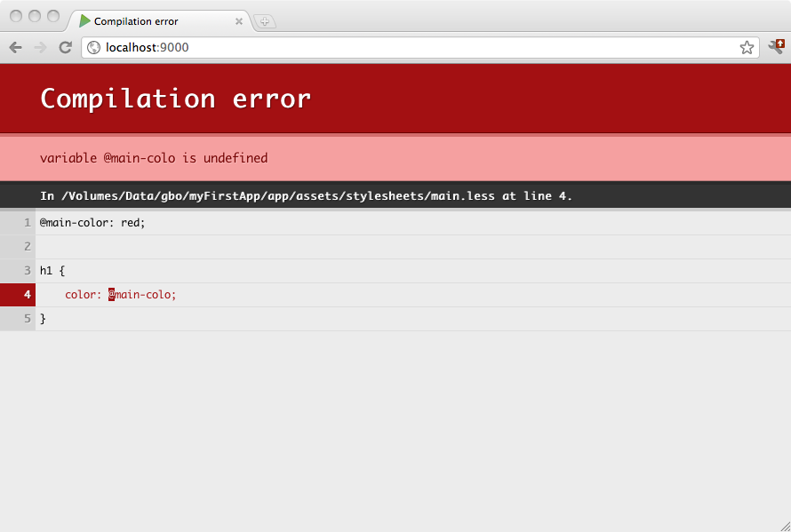Click the browser forward arrow button

40,48
